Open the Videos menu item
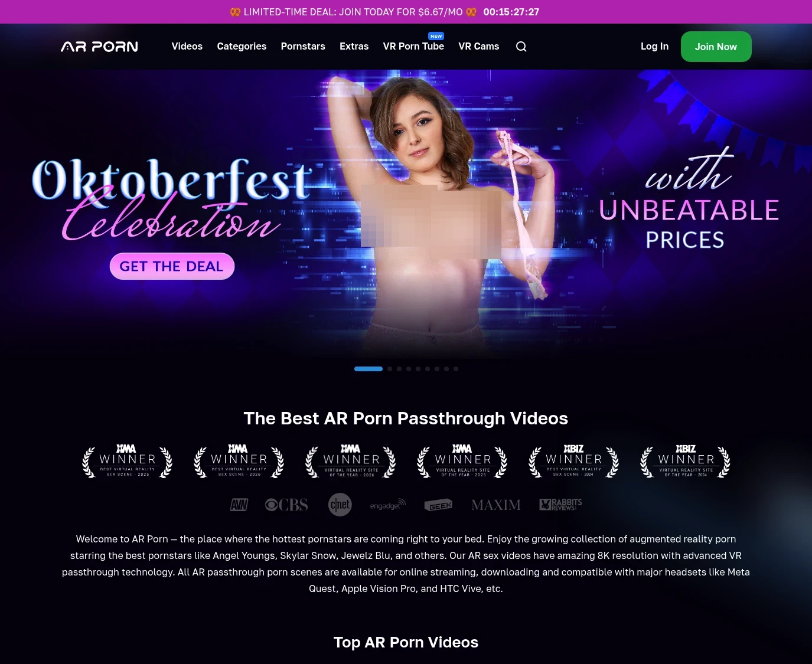The height and width of the screenshot is (664, 812). tap(187, 46)
